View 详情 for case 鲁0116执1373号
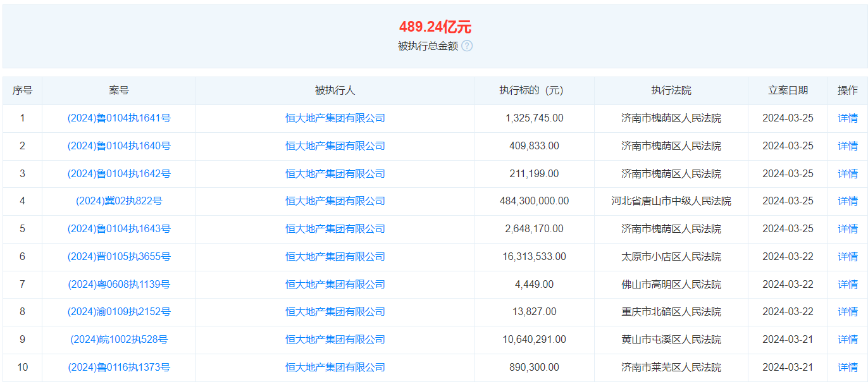 [848, 367]
